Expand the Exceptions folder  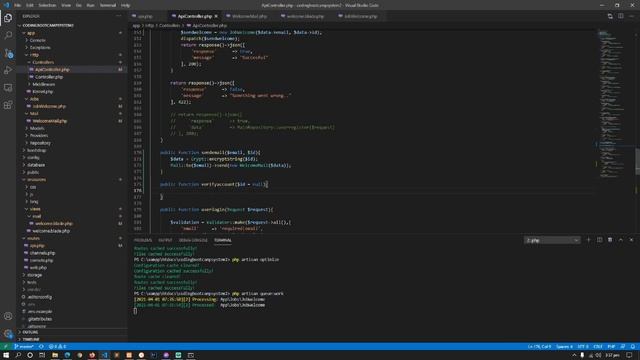(40, 48)
